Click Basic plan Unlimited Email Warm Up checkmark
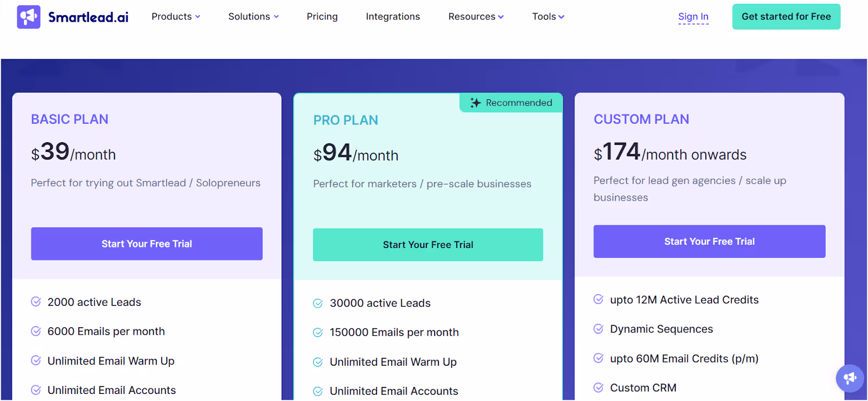Image resolution: width=868 pixels, height=401 pixels. point(36,360)
